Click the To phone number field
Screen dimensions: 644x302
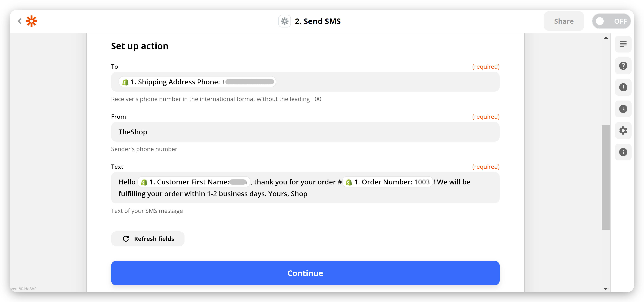(x=305, y=82)
